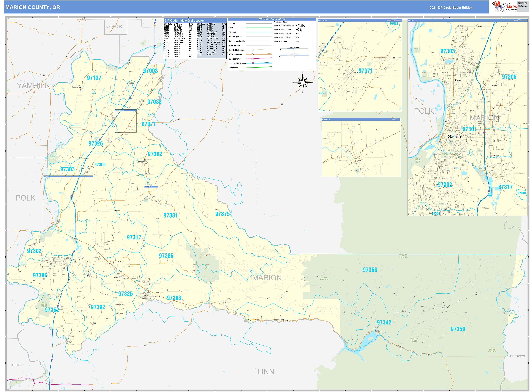Viewport: 532px width, 392px height.
Task: Select ZIP code 97352 label
Action: click(x=52, y=310)
